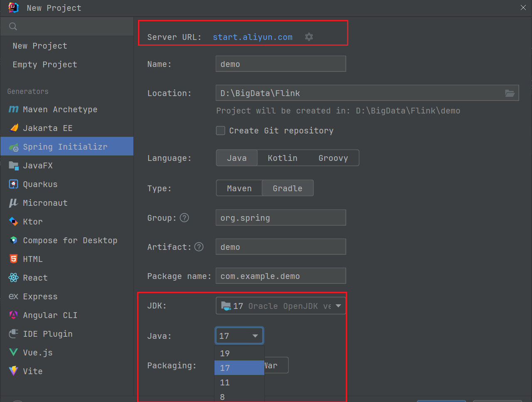Select Groovy language option
Screen dimensions: 532x402
pos(333,158)
